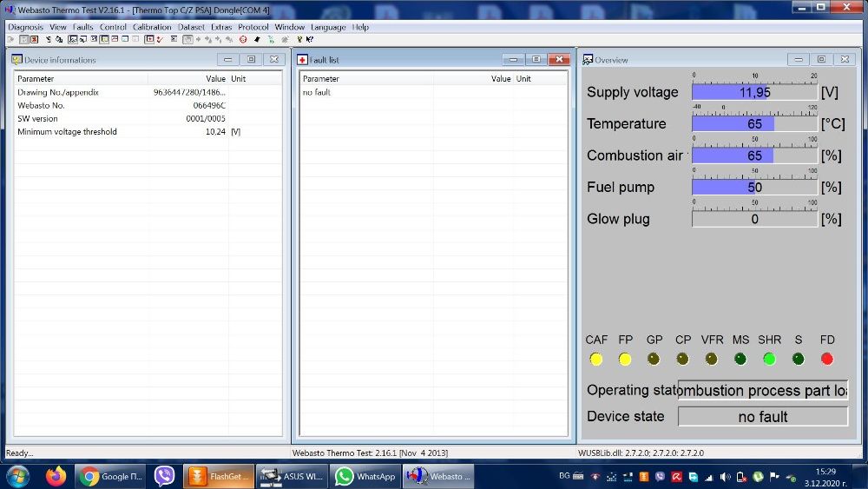Click the GP indicator lamp

point(654,360)
